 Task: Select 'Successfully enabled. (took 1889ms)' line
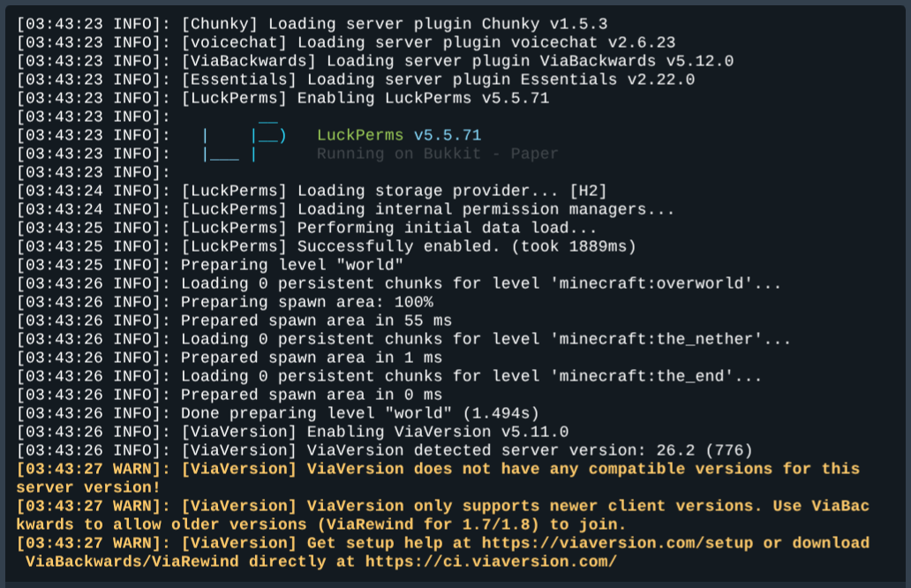coord(327,247)
